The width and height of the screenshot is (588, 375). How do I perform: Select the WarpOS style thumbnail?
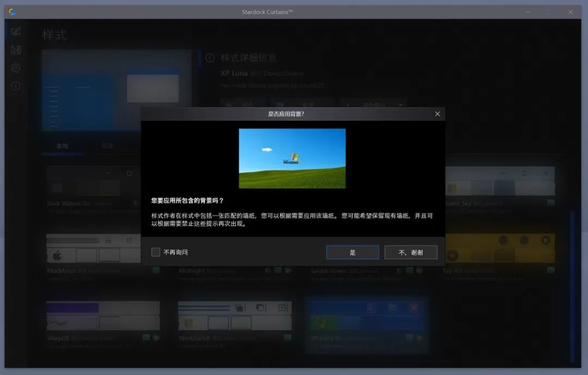[103, 316]
